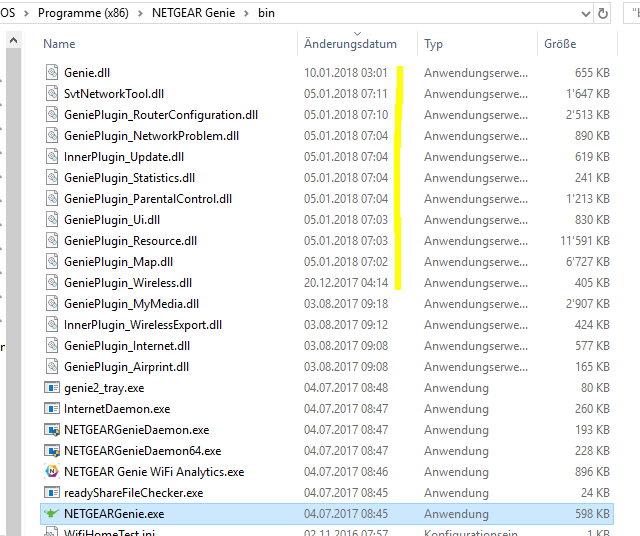
Task: Click the GeniePlugin_Internet.dll file icon
Action: (52, 346)
